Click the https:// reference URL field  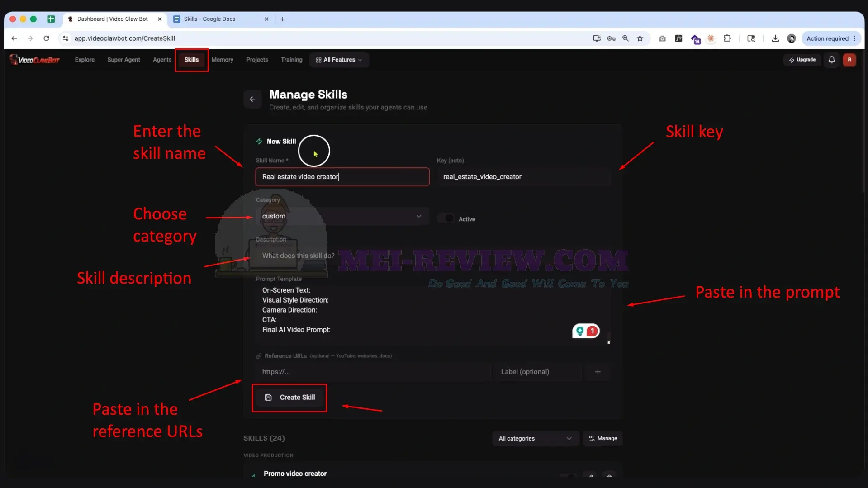373,372
